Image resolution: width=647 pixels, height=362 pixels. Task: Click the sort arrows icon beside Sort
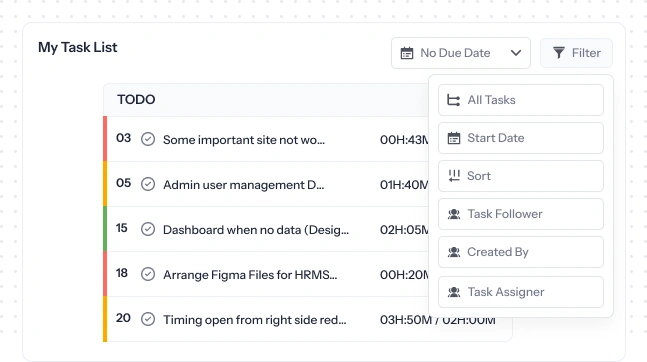(454, 176)
